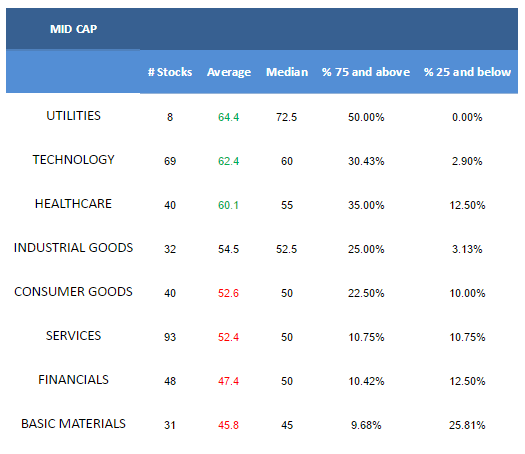Click the red 45.8 average value
525x454 pixels.
(x=228, y=425)
